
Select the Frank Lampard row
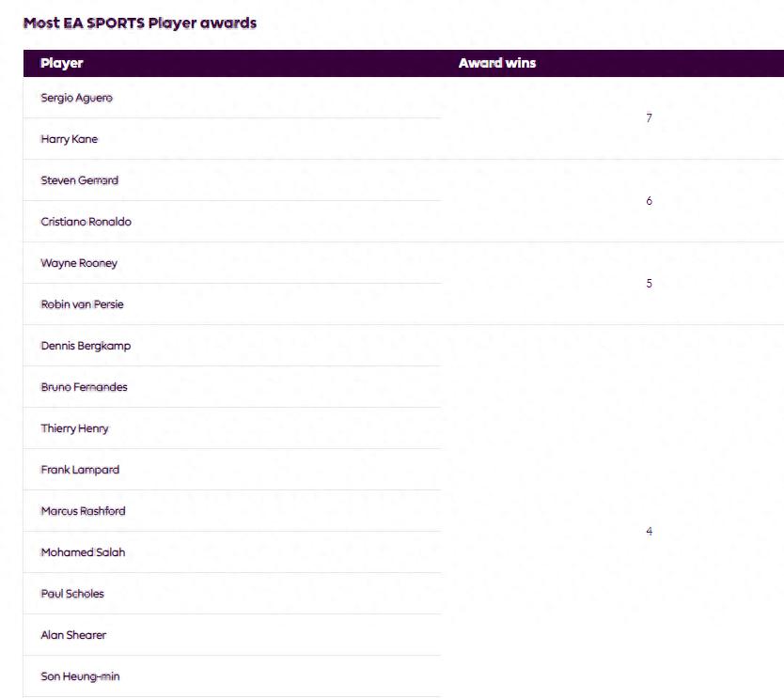(x=80, y=470)
